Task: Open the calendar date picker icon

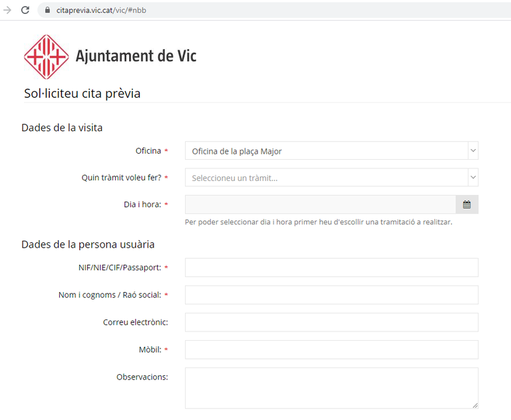Action: click(x=466, y=204)
